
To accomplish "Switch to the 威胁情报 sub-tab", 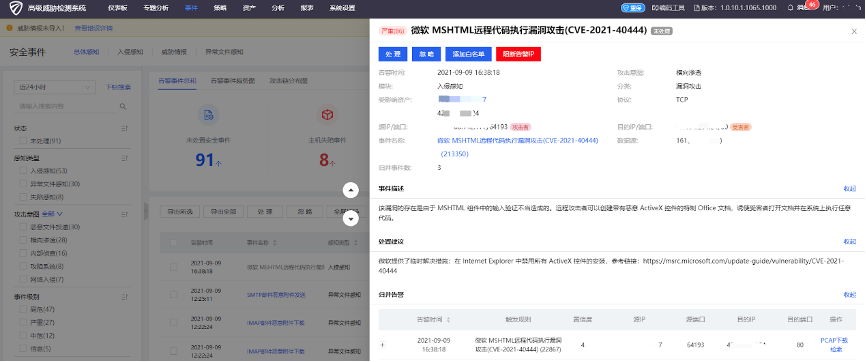I will coord(174,52).
